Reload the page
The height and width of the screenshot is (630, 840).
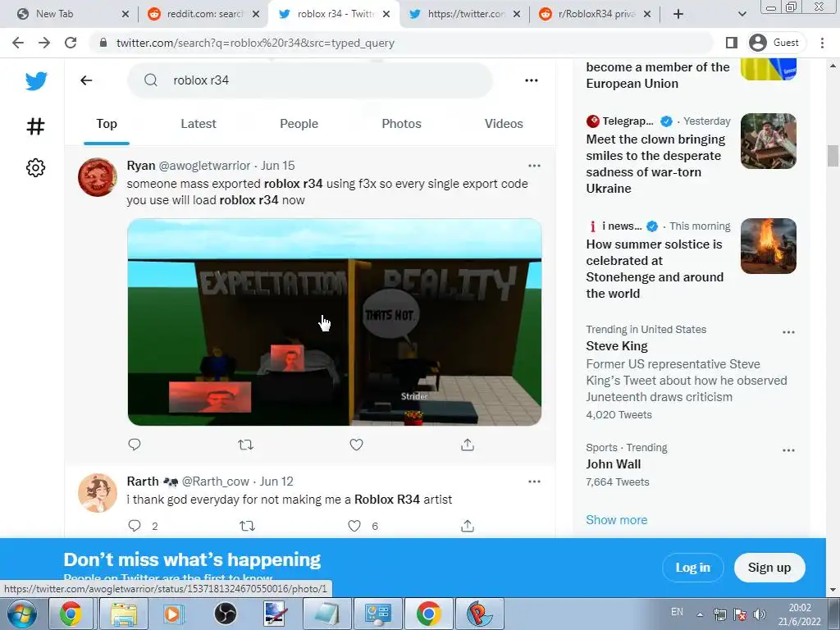(71, 43)
